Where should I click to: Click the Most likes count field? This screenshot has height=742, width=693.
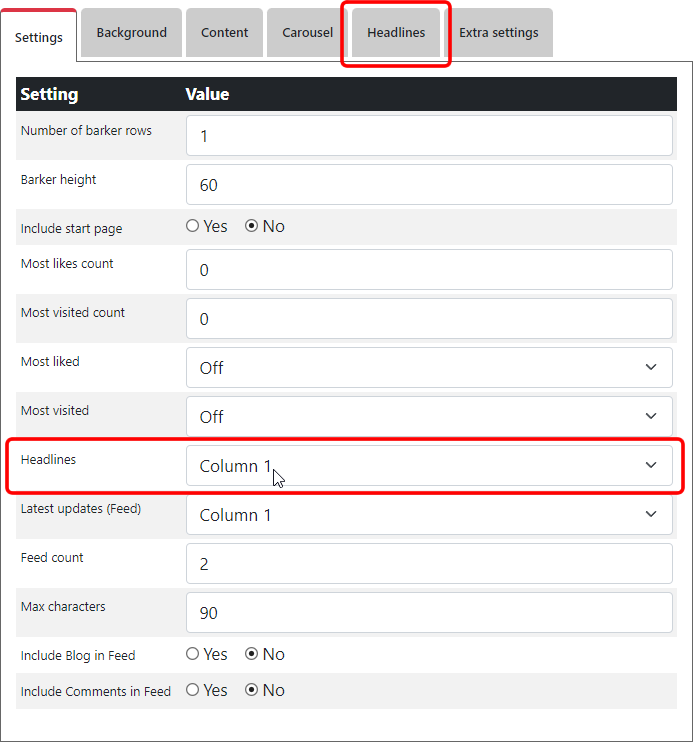(x=429, y=270)
